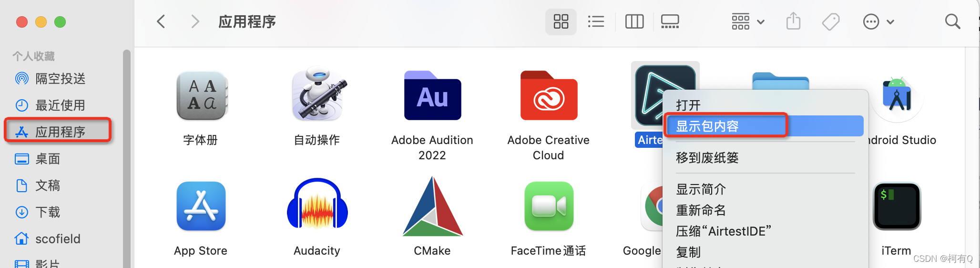Image resolution: width=980 pixels, height=268 pixels.
Task: Click the Finder search magnifier
Action: click(952, 21)
